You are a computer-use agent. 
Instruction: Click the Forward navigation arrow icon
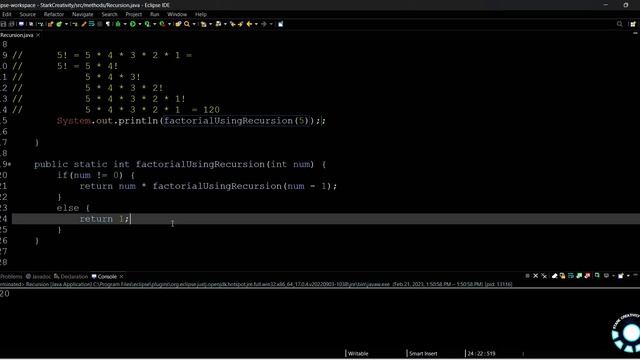point(263,24)
